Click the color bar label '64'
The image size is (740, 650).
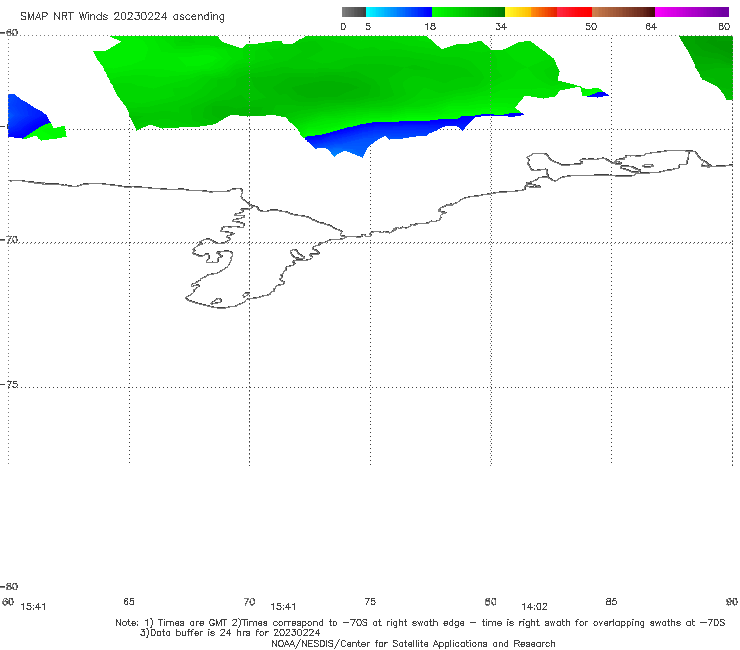pos(651,26)
